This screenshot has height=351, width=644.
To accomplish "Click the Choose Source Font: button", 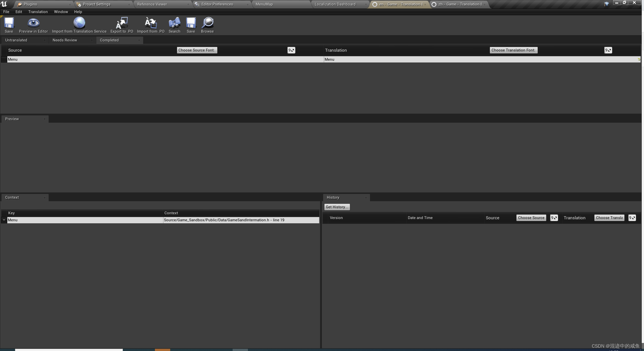I will click(x=197, y=50).
